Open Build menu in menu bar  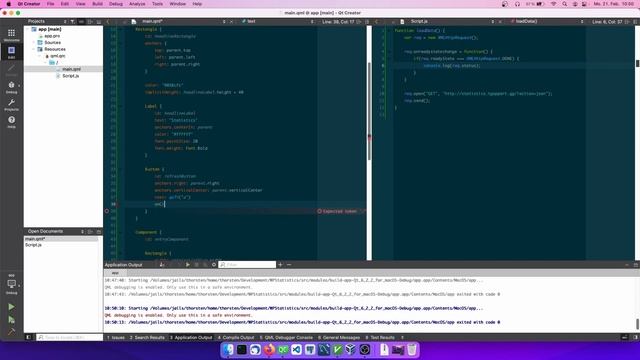tap(98, 4)
